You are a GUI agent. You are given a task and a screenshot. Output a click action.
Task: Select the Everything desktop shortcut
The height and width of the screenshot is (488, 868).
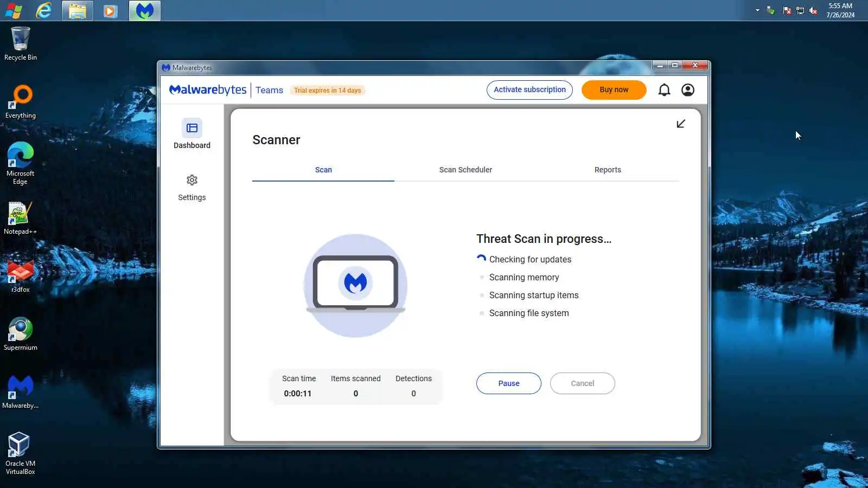pyautogui.click(x=21, y=102)
